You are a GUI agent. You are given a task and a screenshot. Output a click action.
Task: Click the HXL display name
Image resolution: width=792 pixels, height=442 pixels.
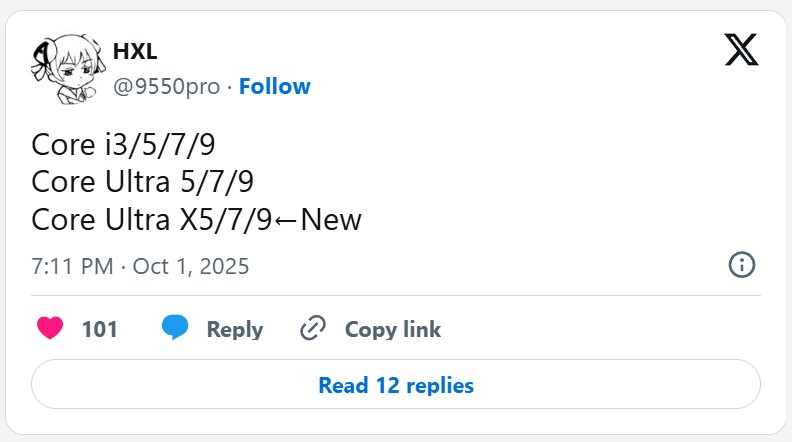click(x=136, y=52)
